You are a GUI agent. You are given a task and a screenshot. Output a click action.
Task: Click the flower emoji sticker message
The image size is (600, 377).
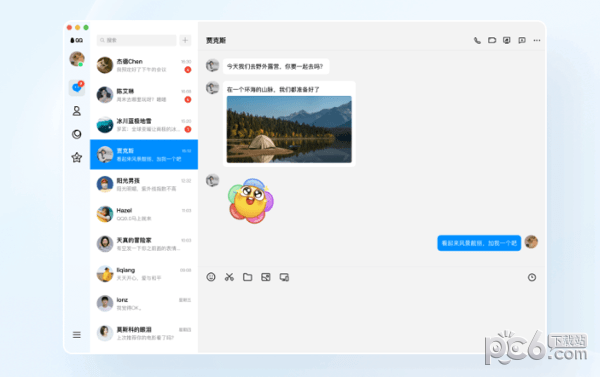pyautogui.click(x=251, y=201)
